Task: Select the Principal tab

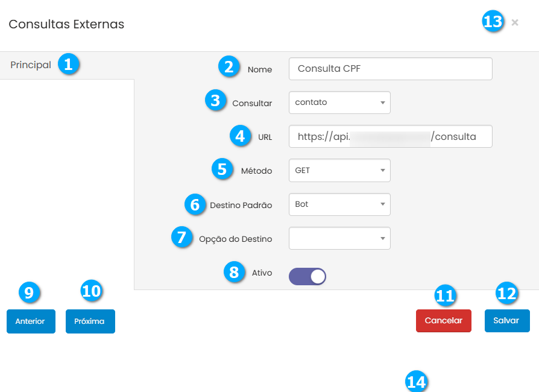Action: click(31, 65)
